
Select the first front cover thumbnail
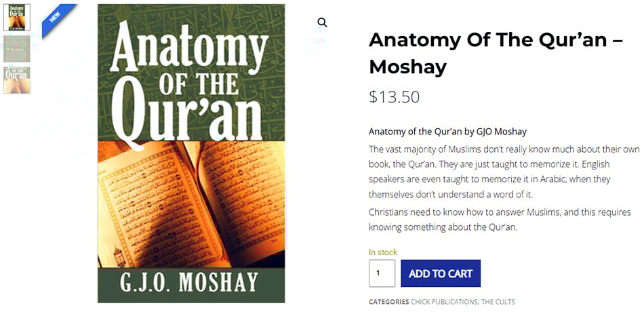coord(16,18)
